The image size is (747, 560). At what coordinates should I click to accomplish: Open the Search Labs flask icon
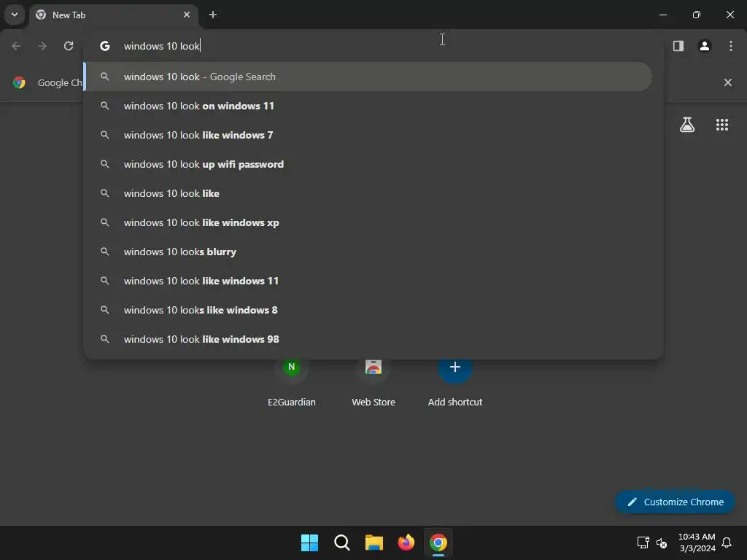pos(687,125)
